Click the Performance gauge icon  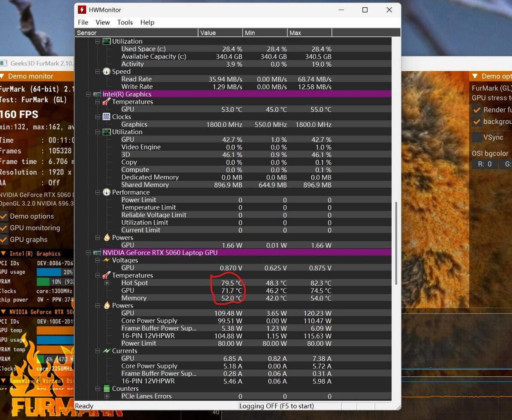[107, 192]
